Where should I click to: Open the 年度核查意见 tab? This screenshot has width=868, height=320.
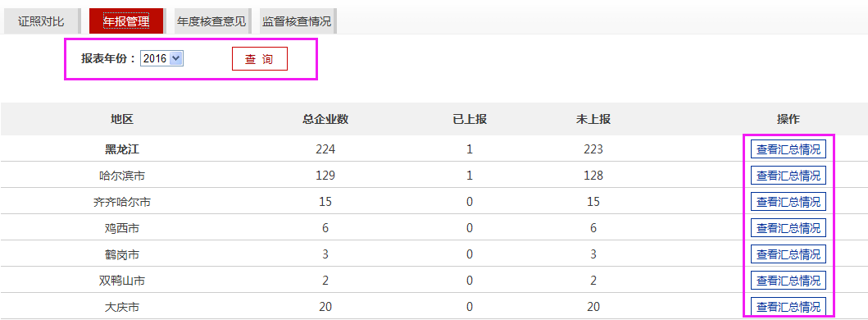pos(211,21)
